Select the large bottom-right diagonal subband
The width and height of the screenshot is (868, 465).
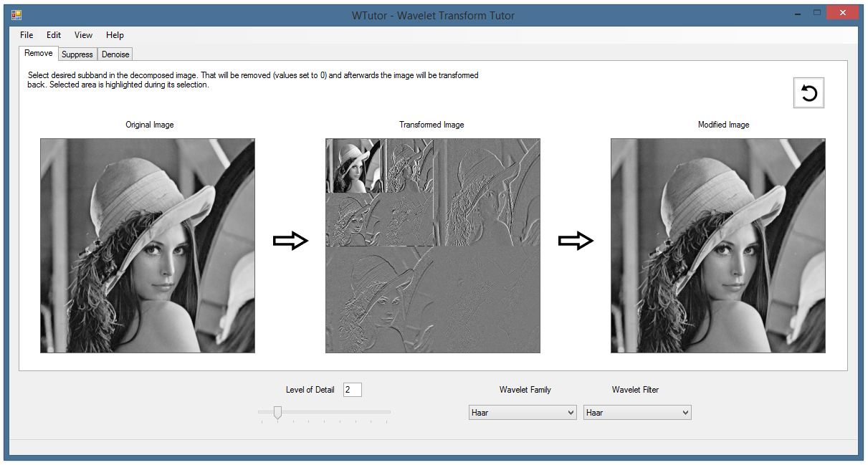(487, 299)
